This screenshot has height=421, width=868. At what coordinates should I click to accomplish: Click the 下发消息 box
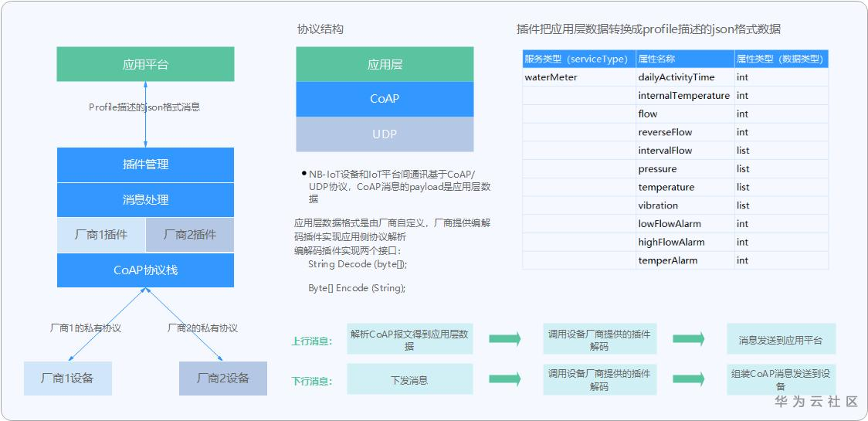pos(409,379)
